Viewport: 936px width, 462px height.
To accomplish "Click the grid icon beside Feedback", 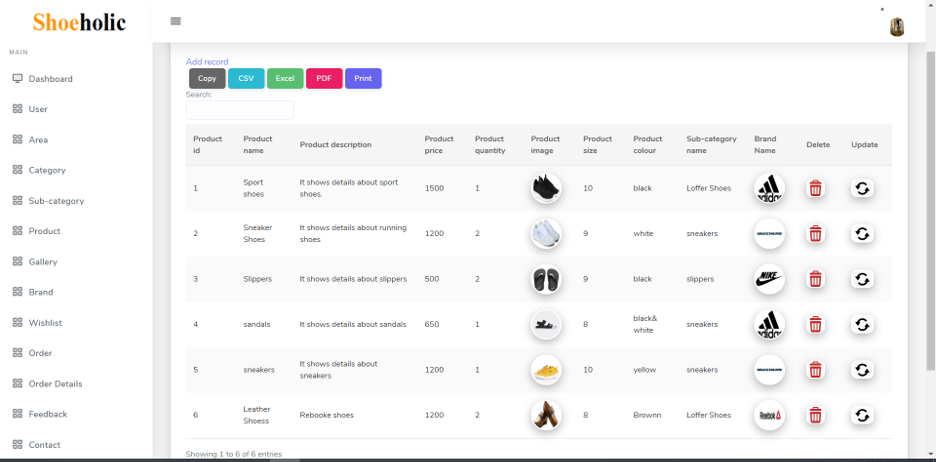I will point(17,414).
